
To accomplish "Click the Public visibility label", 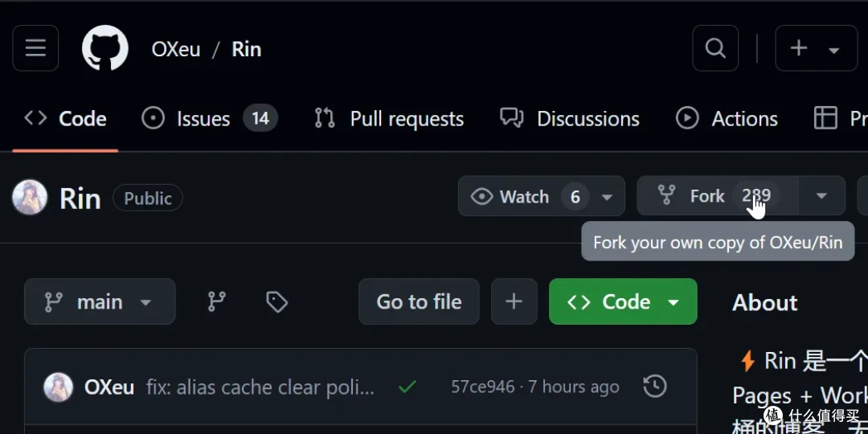I will pyautogui.click(x=148, y=199).
